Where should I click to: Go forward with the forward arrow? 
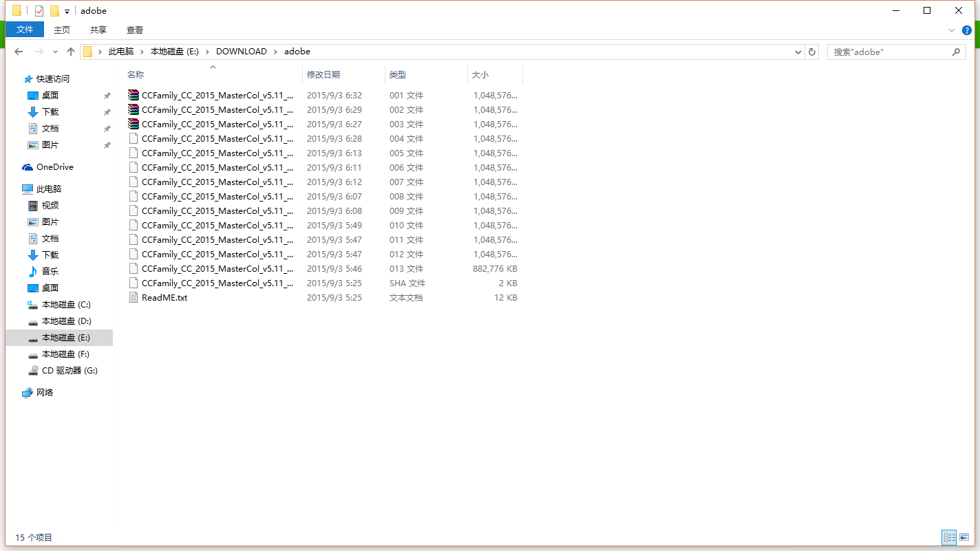(39, 52)
